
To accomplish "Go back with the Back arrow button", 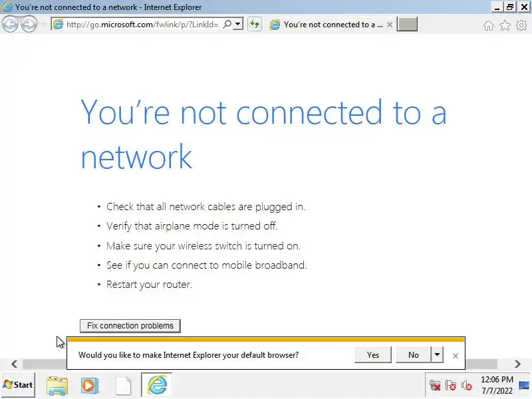I will (10, 25).
